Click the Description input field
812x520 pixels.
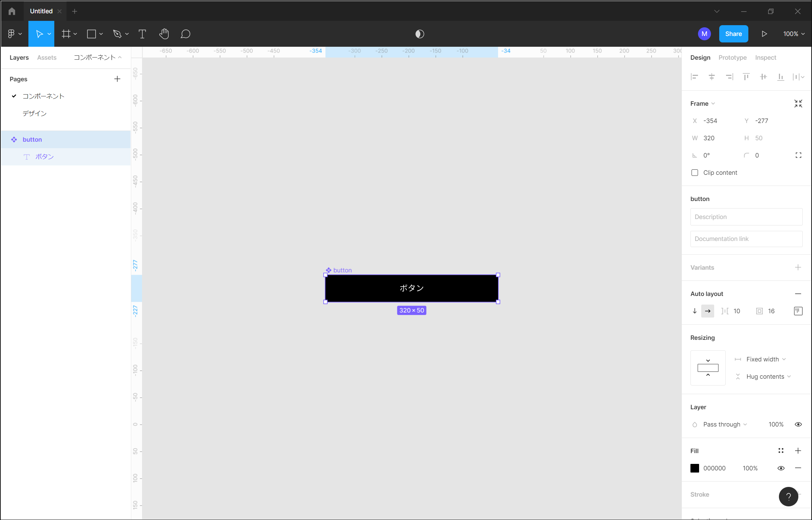[746, 217]
